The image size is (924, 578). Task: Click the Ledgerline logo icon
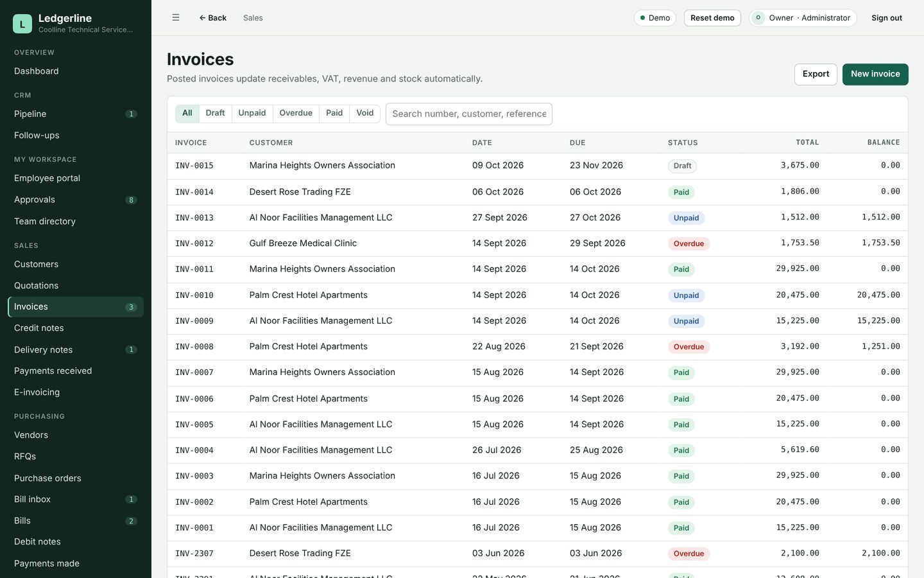[22, 24]
